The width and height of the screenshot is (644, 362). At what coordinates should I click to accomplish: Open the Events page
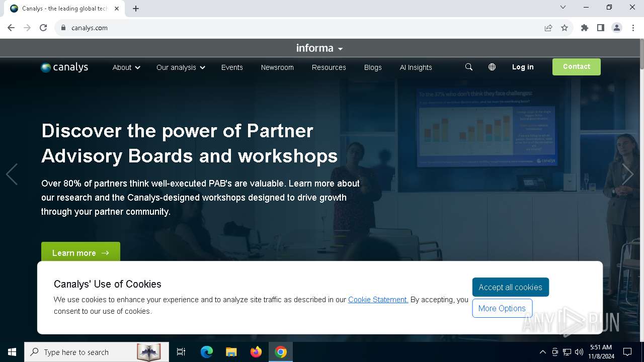pos(232,67)
